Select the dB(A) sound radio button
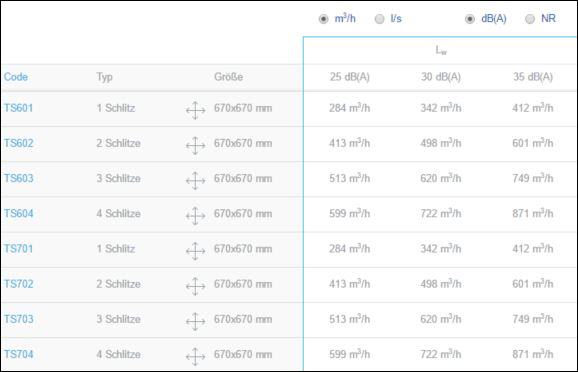 pos(470,19)
